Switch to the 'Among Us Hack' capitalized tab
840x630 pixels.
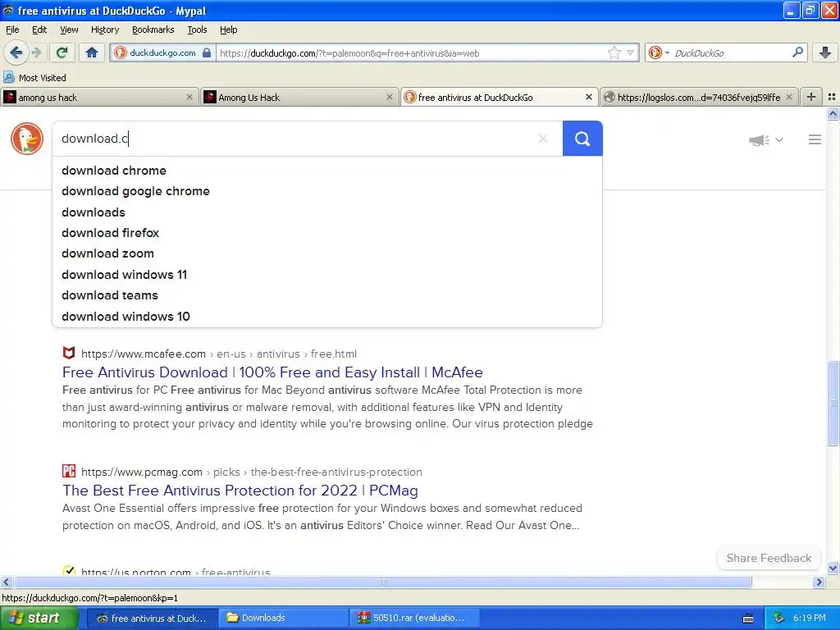[x=299, y=97]
